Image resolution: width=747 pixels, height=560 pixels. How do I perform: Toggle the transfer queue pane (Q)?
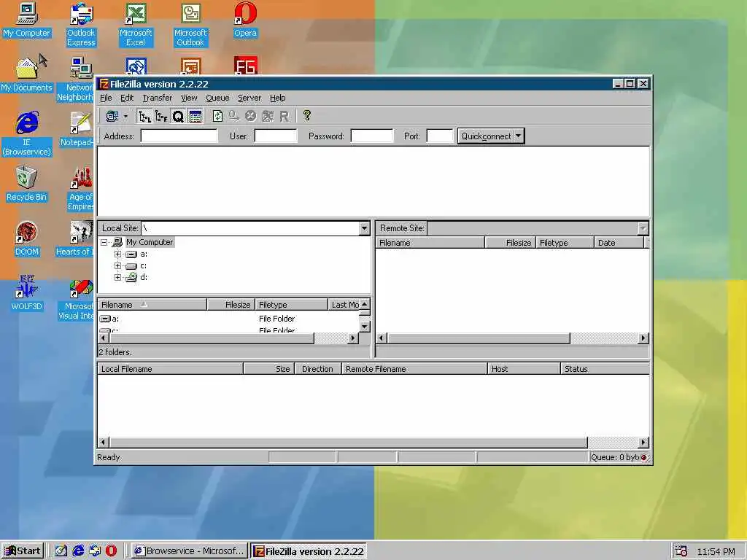pyautogui.click(x=178, y=116)
